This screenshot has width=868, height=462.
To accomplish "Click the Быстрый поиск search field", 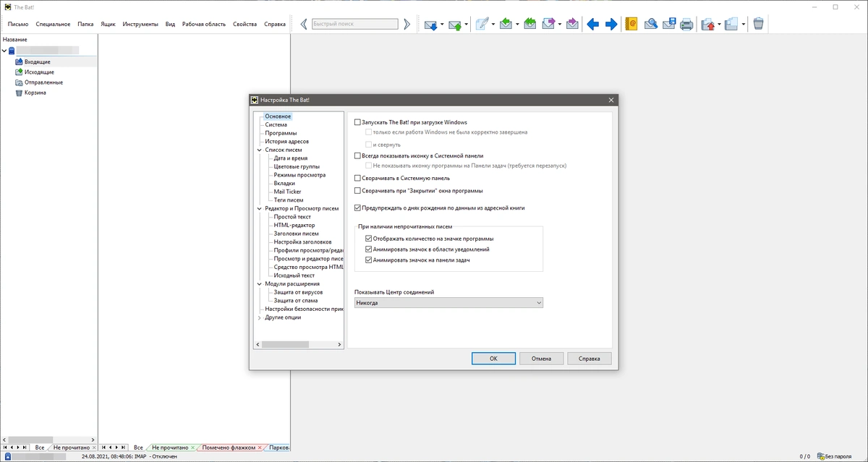I will pyautogui.click(x=355, y=24).
